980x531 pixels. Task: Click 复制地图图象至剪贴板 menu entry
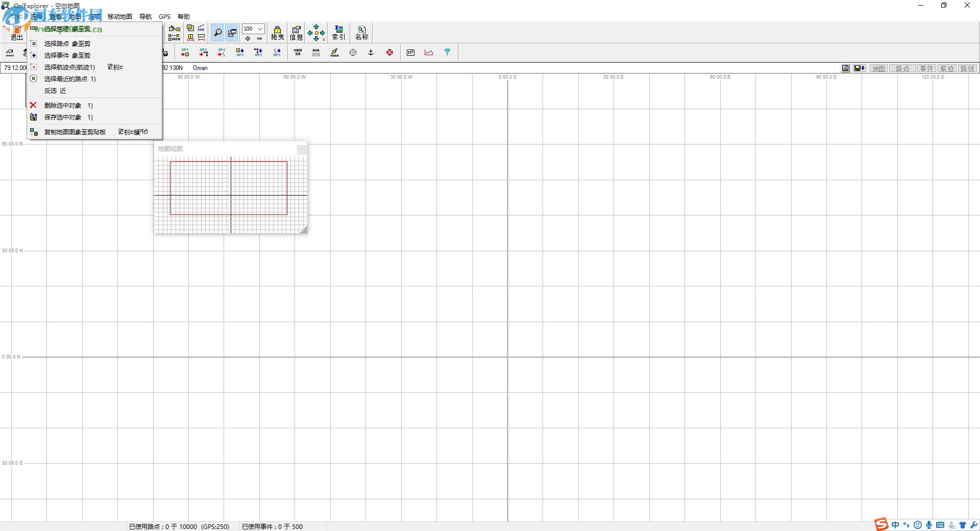95,132
